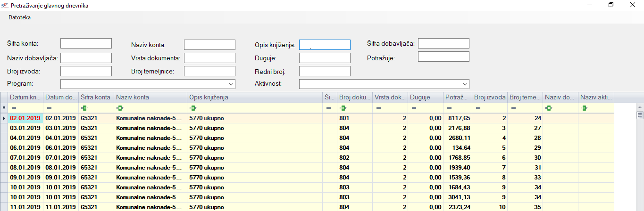Click the Broj temeljnice input field

click(x=209, y=71)
